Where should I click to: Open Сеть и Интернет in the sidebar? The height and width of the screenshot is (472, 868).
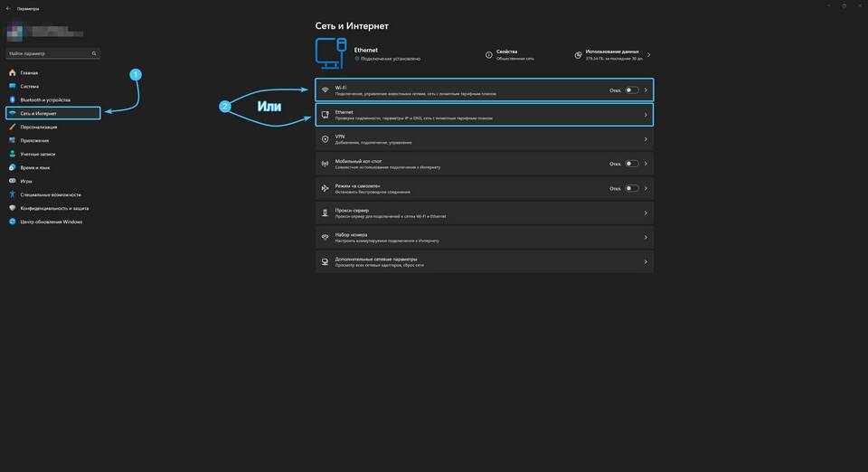tap(53, 113)
